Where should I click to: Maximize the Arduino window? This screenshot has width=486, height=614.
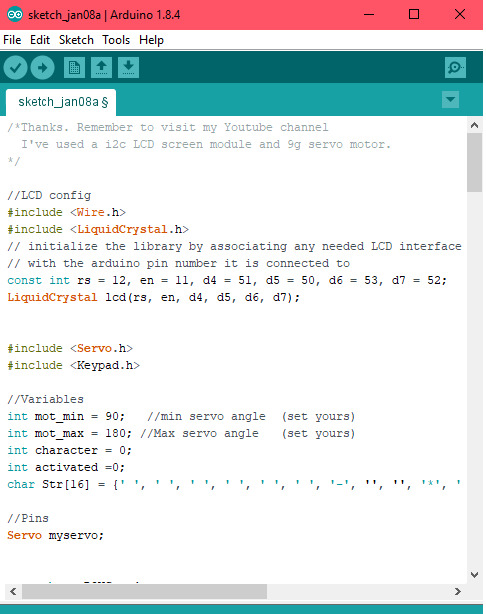tap(414, 15)
